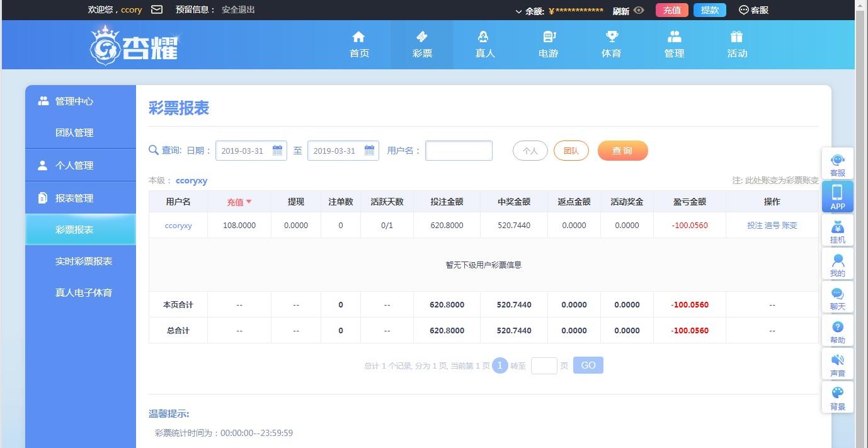
Task: Open the 彩票 lottery tab
Action: (422, 45)
